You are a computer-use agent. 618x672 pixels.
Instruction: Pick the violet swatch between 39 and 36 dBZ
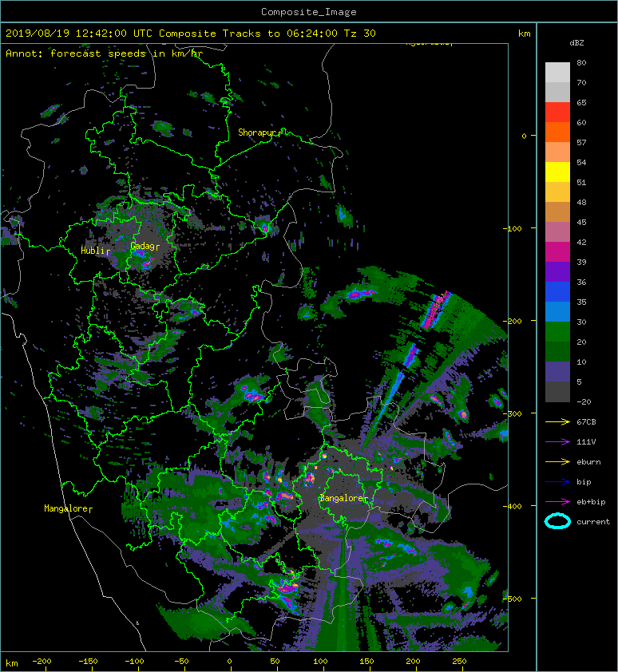coord(557,271)
